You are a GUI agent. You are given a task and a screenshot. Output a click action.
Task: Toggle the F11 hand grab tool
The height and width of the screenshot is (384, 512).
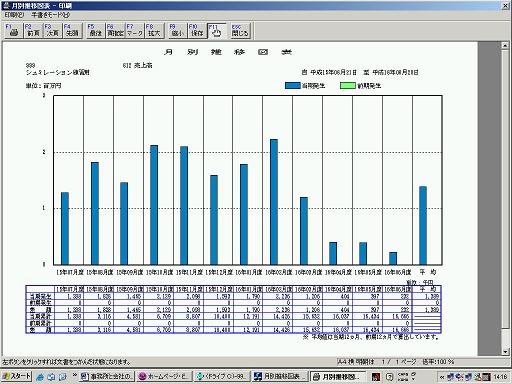tap(216, 31)
